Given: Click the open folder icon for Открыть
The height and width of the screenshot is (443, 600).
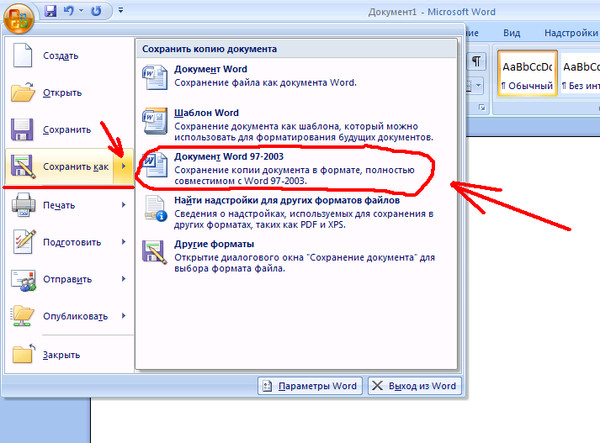Looking at the screenshot, I should tap(23, 92).
